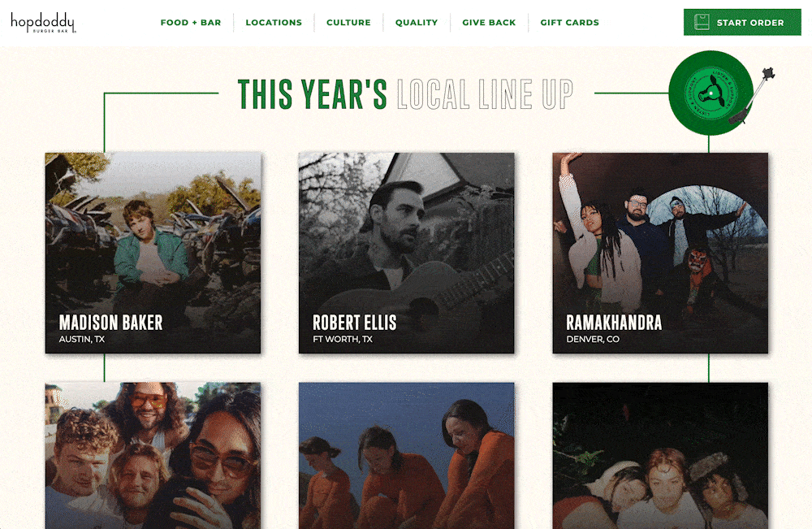
Task: Select the Quality nav item
Action: pyautogui.click(x=417, y=22)
